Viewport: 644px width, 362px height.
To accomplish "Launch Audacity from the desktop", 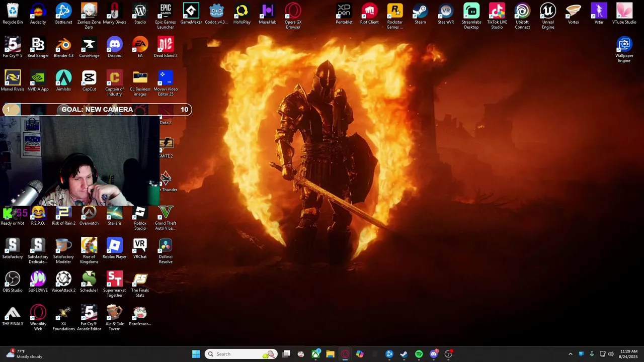I will tap(38, 14).
